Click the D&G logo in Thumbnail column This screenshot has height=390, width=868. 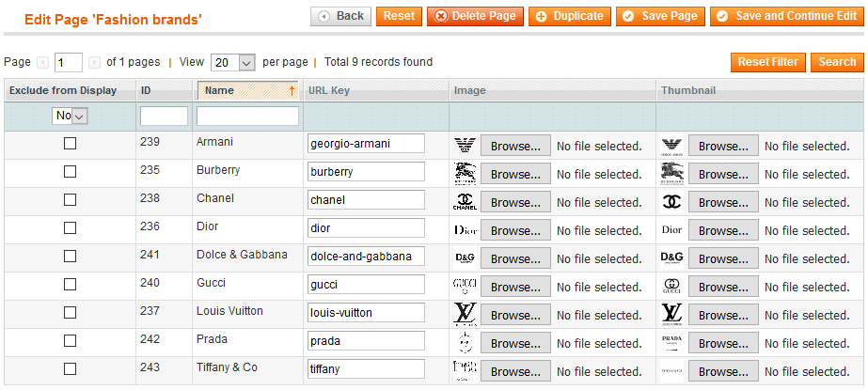pyautogui.click(x=672, y=258)
